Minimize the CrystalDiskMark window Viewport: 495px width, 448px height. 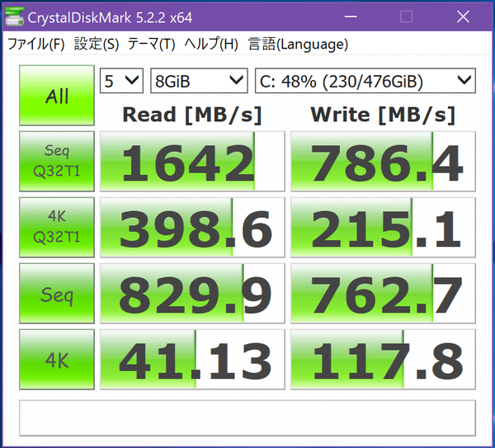(x=351, y=17)
